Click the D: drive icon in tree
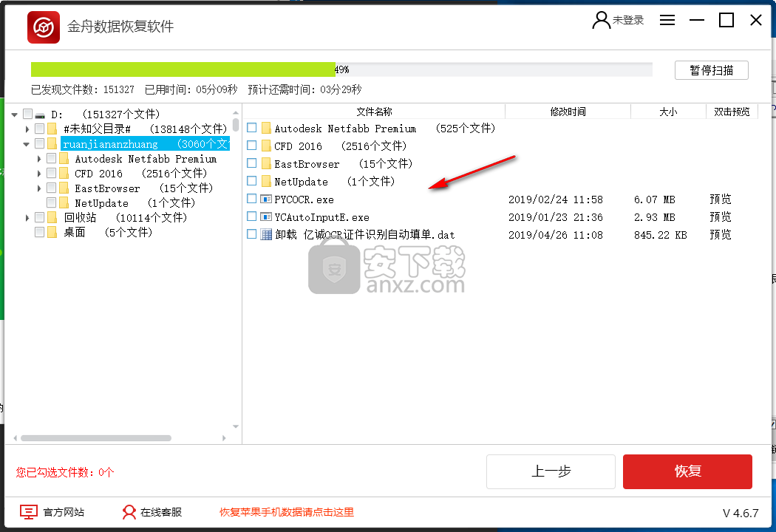This screenshot has width=776, height=532. 40,115
